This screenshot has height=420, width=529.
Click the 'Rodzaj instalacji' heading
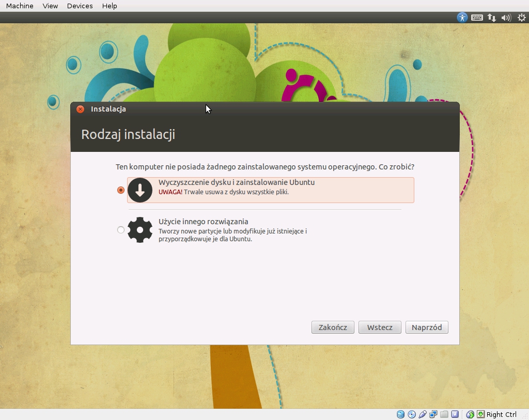click(128, 134)
